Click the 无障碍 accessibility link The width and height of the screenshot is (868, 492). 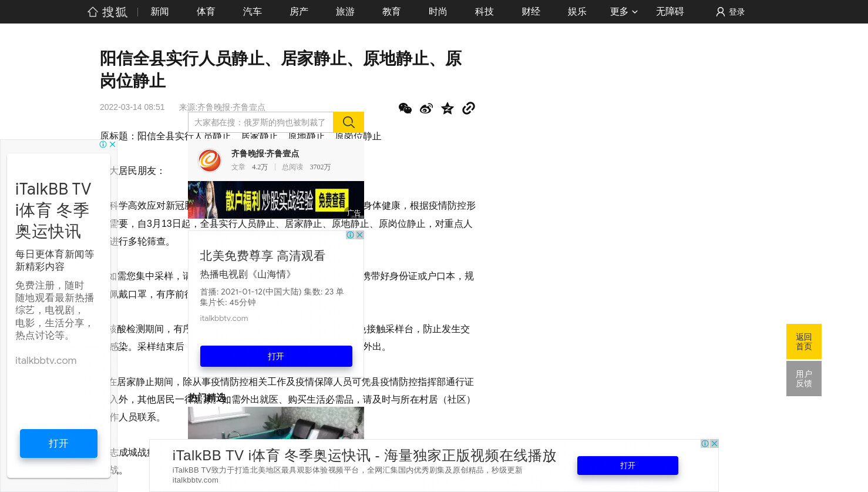(670, 12)
